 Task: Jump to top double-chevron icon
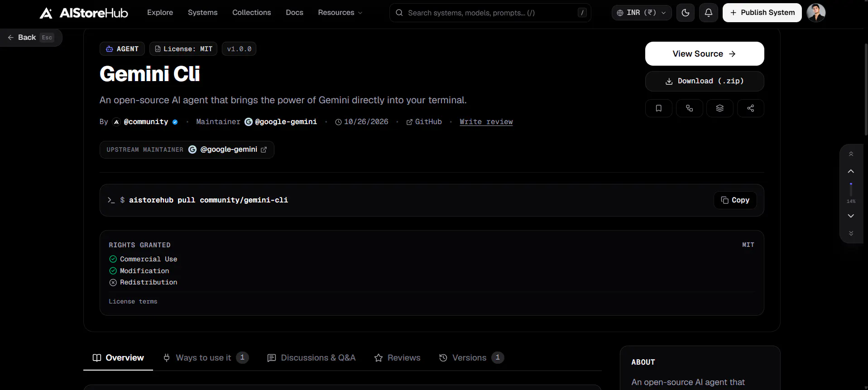851,154
